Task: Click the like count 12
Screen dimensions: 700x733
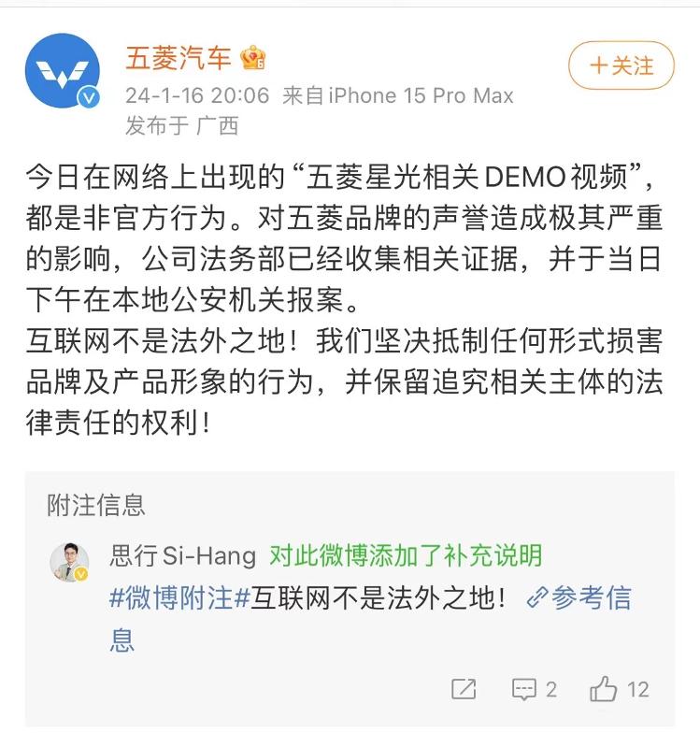Action: tap(637, 690)
